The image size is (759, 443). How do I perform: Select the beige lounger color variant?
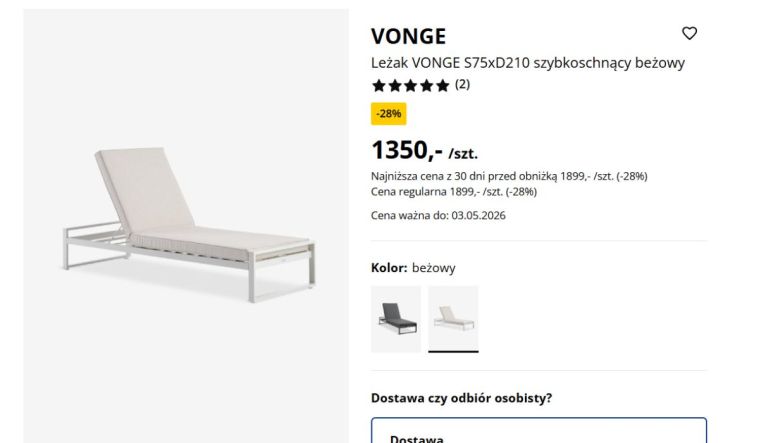tap(453, 319)
